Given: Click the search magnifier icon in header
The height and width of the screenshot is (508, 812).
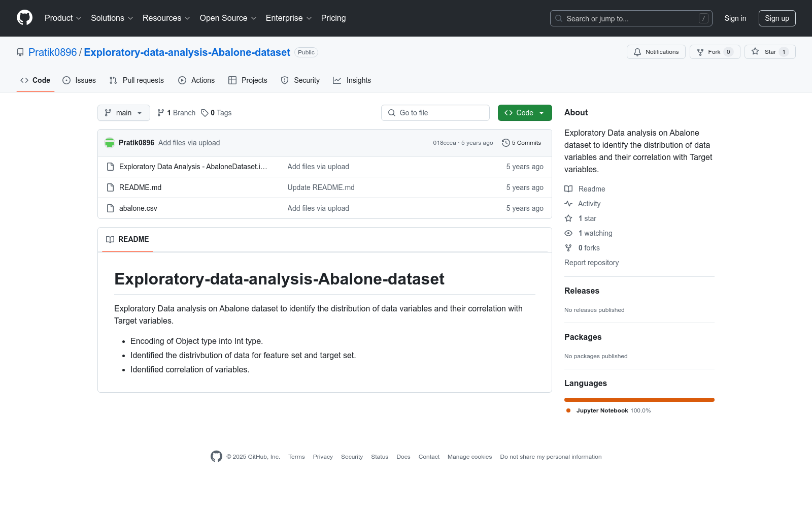Looking at the screenshot, I should (559, 18).
